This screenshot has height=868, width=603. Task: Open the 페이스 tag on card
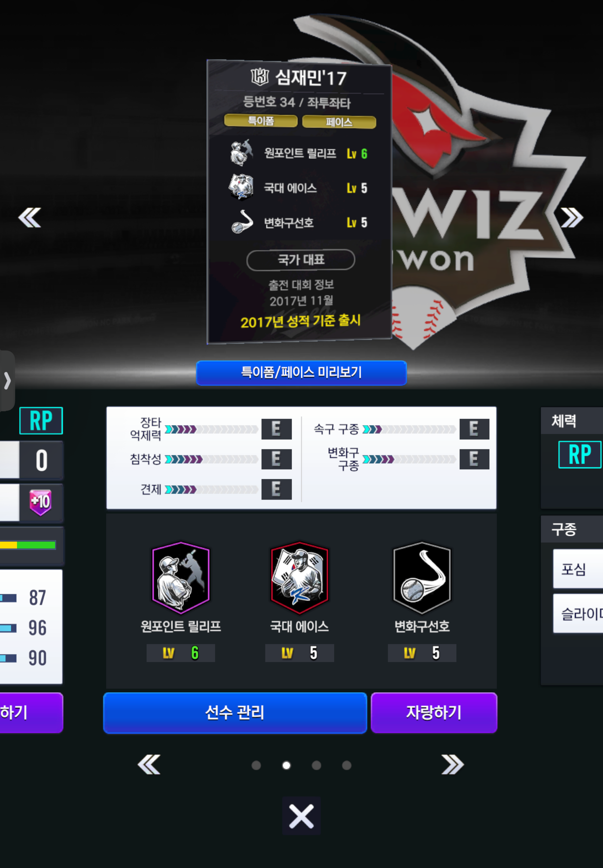coord(339,122)
